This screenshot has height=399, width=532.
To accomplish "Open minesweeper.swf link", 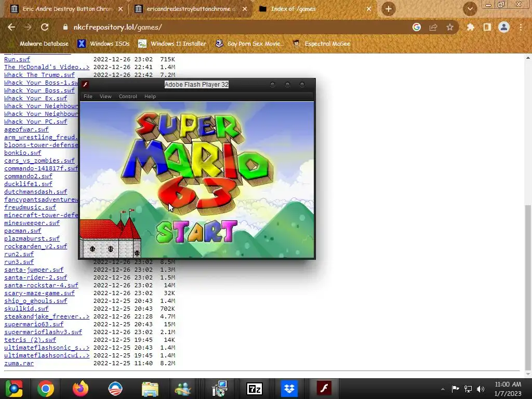I will [32, 223].
